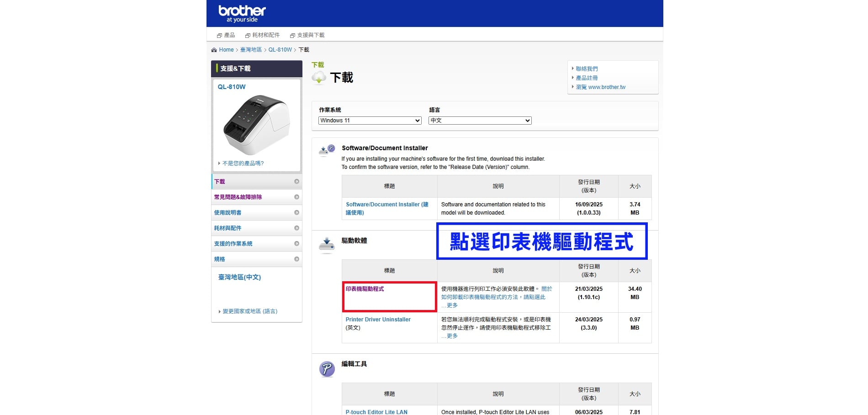This screenshot has width=868, height=415.
Task: Open 臺灣地區 breadcrumb link
Action: click(251, 50)
